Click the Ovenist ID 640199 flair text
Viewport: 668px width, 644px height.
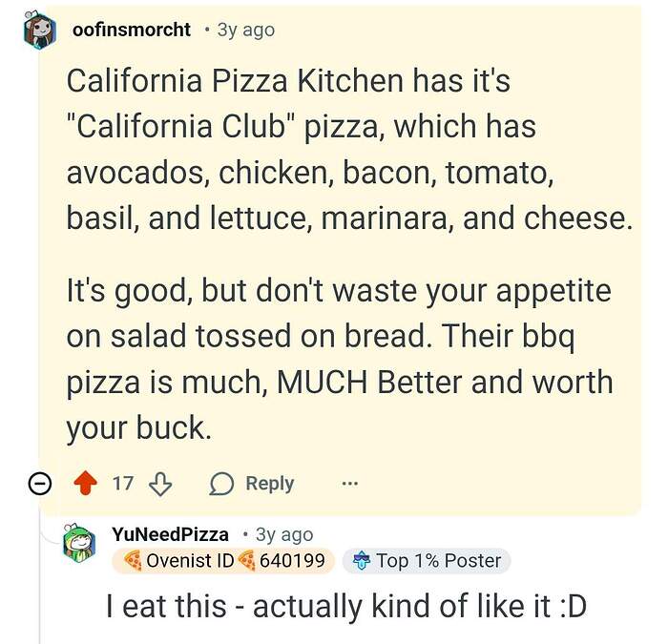[x=225, y=561]
